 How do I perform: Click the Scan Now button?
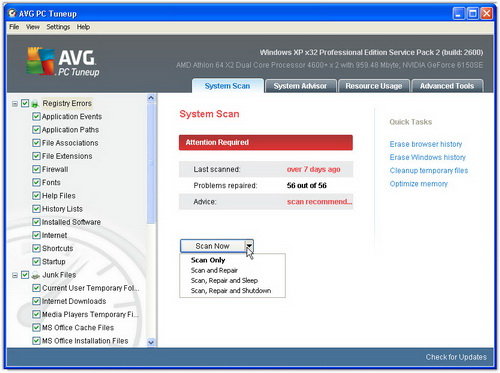(212, 246)
